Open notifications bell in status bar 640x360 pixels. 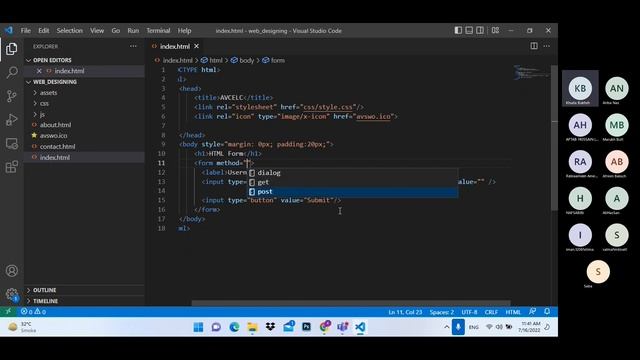point(547,311)
